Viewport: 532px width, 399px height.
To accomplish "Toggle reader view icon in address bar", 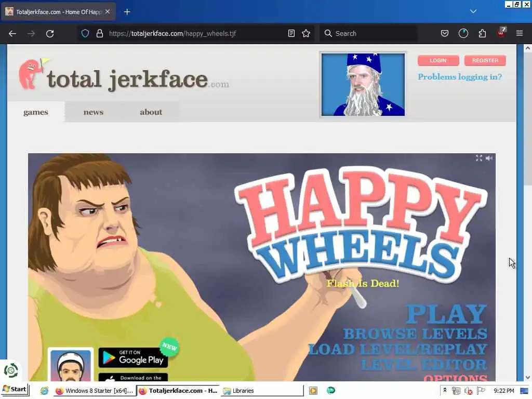I will click(291, 33).
